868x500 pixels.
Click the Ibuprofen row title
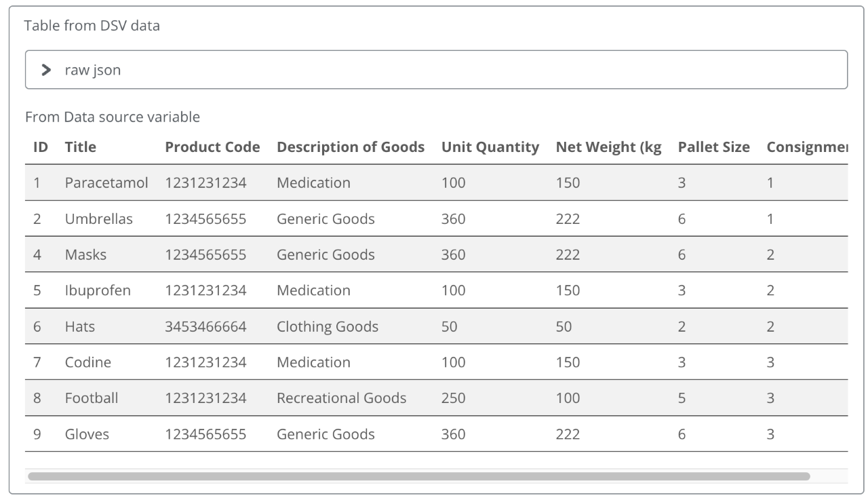point(98,291)
